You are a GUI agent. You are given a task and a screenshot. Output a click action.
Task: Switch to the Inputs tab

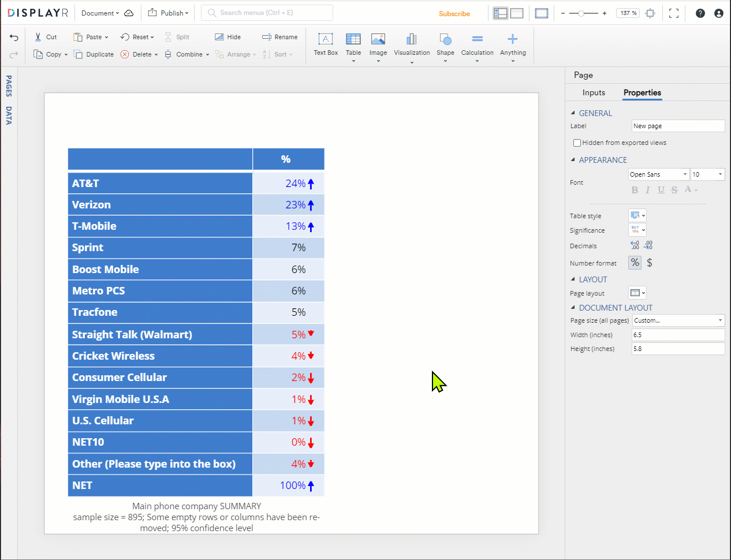click(x=594, y=92)
